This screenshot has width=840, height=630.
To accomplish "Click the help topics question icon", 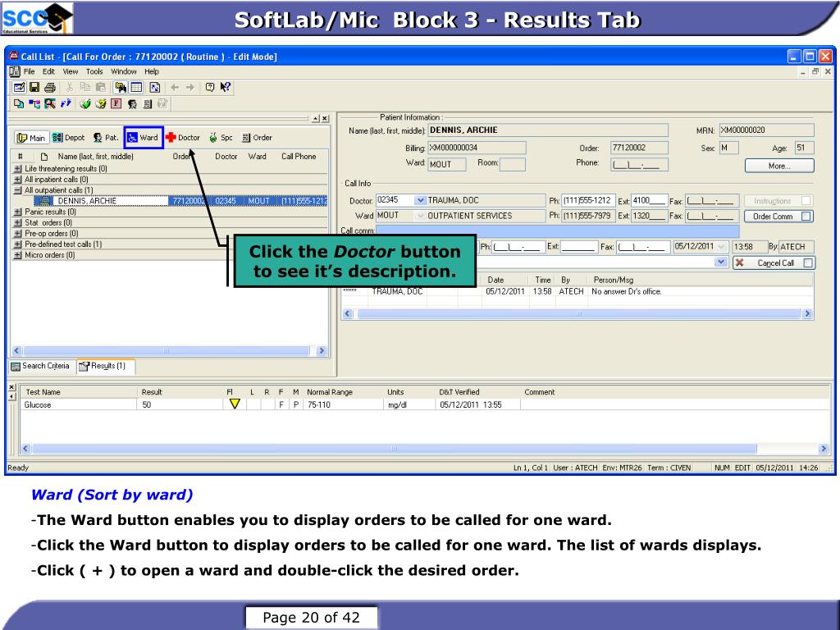I will (x=210, y=87).
